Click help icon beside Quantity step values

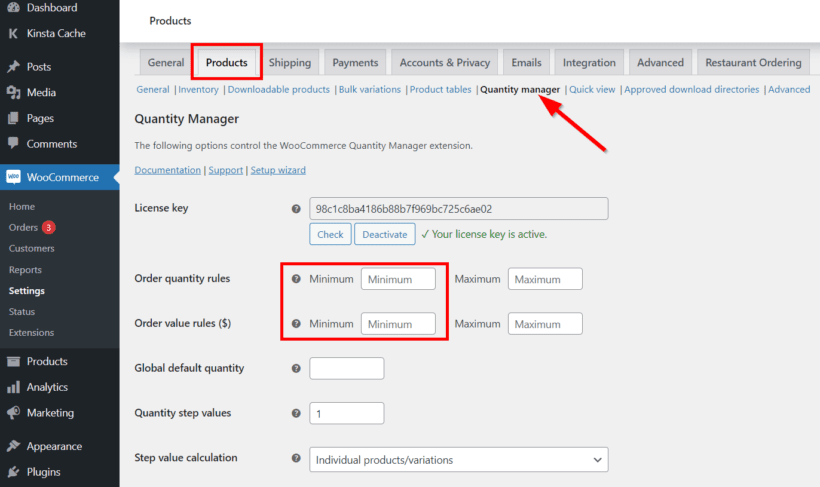(x=295, y=413)
